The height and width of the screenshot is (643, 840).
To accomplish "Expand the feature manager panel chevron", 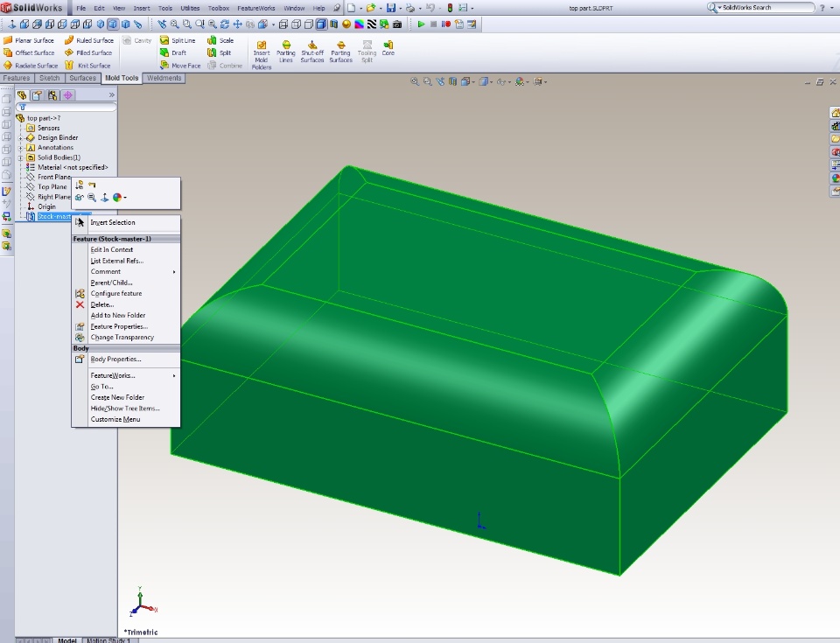I will click(x=111, y=94).
